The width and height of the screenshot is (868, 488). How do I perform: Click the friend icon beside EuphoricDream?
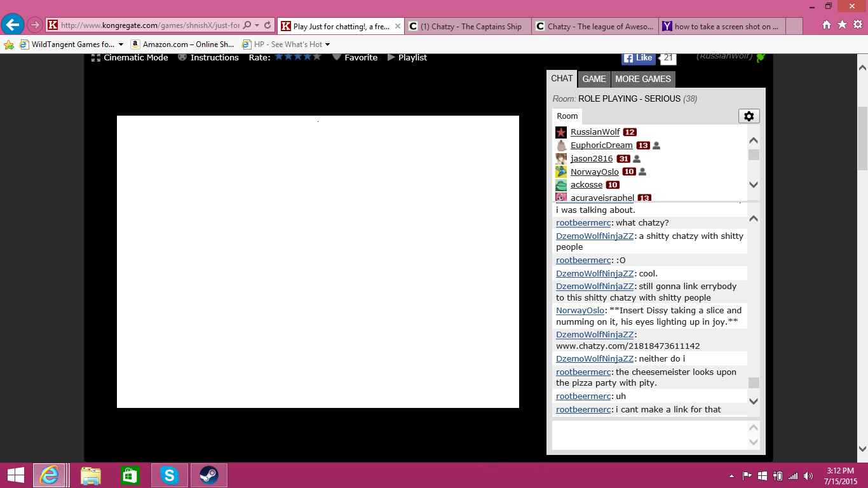(656, 146)
